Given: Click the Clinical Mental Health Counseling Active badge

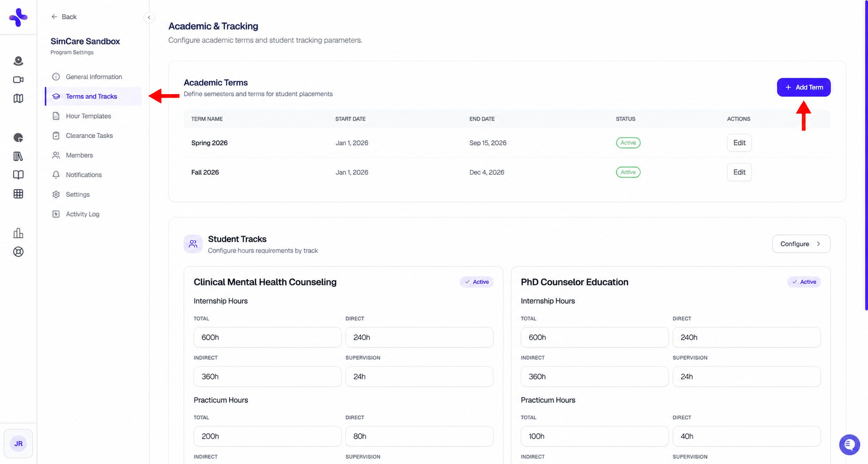Looking at the screenshot, I should pyautogui.click(x=476, y=282).
